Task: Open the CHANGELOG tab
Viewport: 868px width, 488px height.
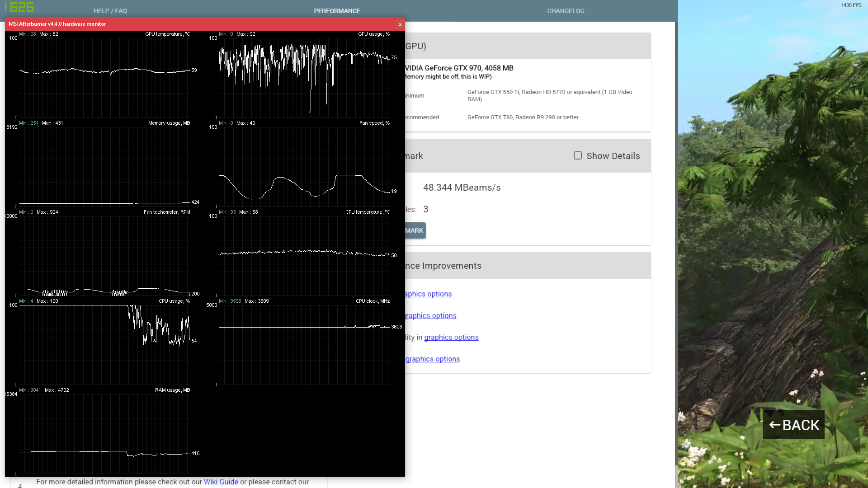Action: point(566,11)
